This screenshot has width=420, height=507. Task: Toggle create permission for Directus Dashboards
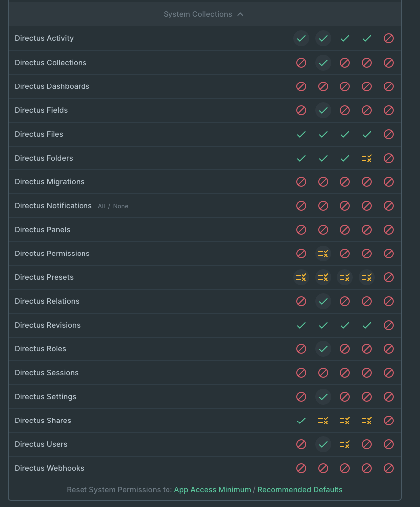pos(301,86)
